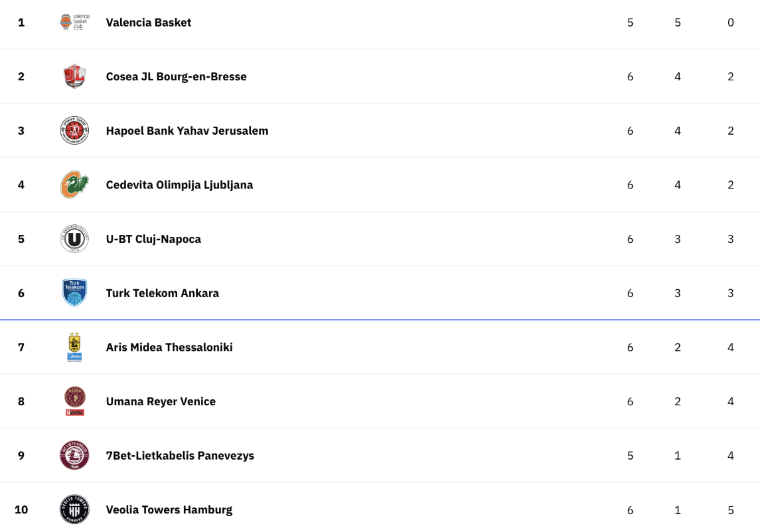Open the Veolia Towers Hamburg logo

pos(74,509)
